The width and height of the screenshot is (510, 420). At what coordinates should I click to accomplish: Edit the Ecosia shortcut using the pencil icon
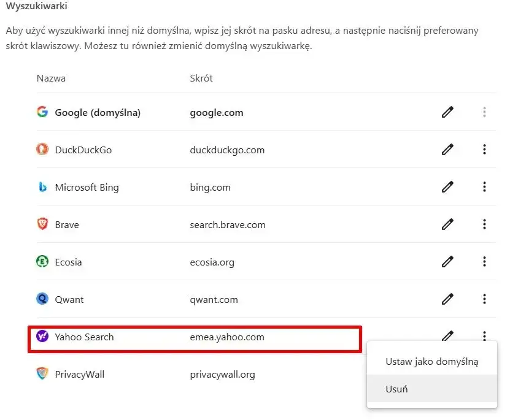coord(447,262)
